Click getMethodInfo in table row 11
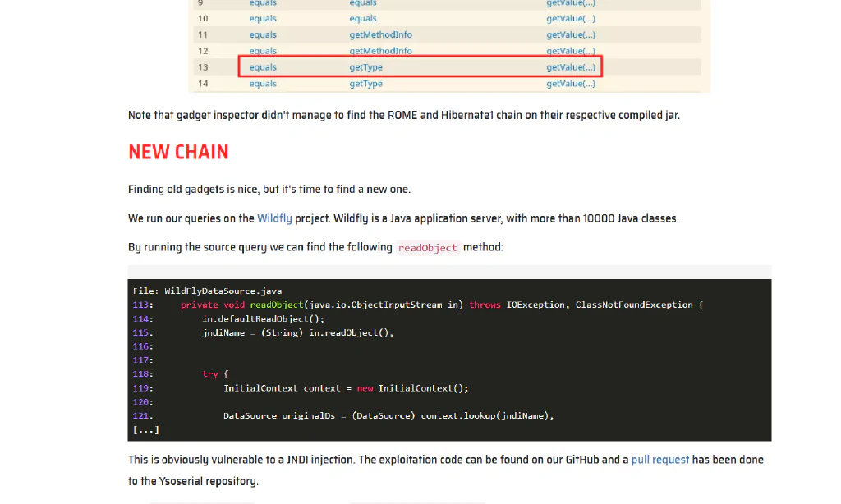The width and height of the screenshot is (841, 504). [x=381, y=34]
